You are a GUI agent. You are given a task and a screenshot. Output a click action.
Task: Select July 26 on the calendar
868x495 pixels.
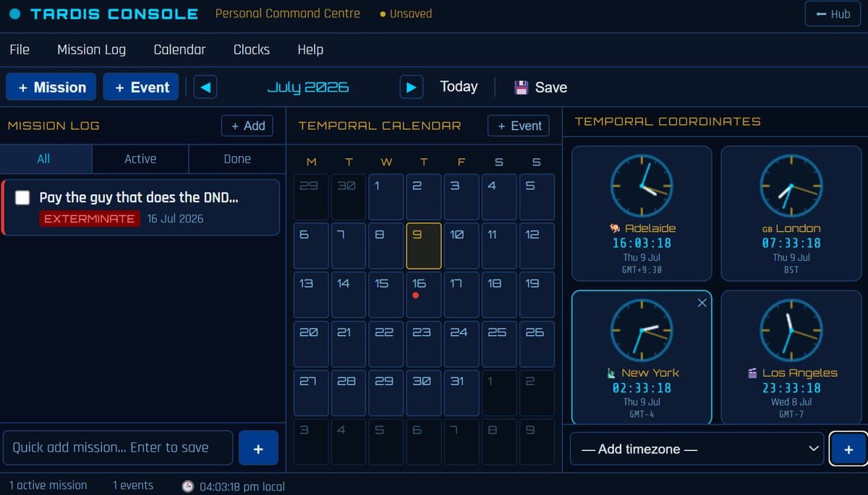537,344
